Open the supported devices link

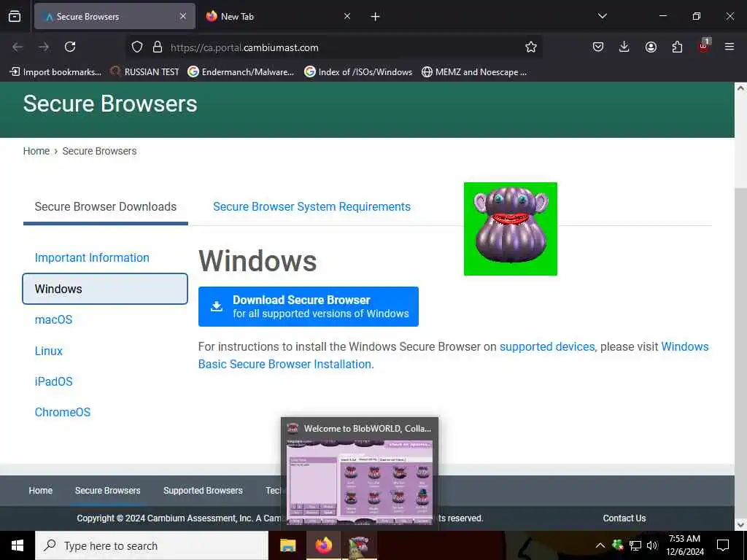pyautogui.click(x=547, y=346)
